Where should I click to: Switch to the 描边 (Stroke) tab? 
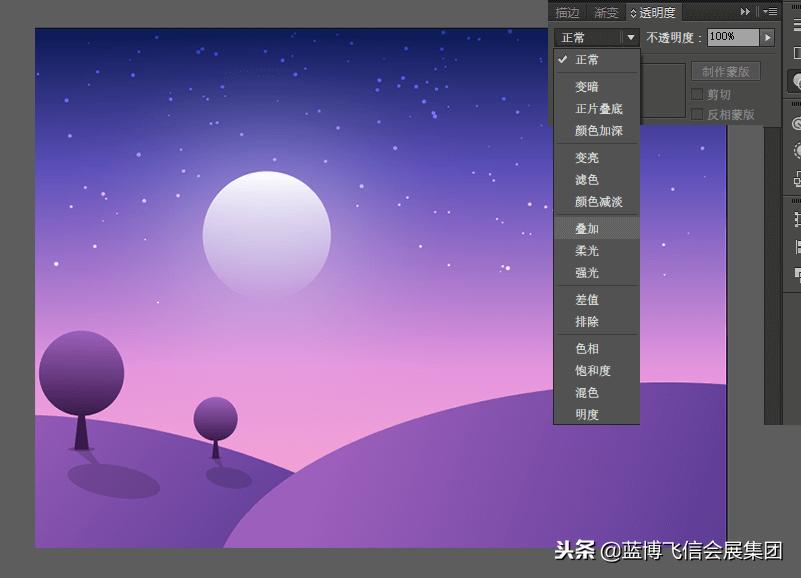567,12
